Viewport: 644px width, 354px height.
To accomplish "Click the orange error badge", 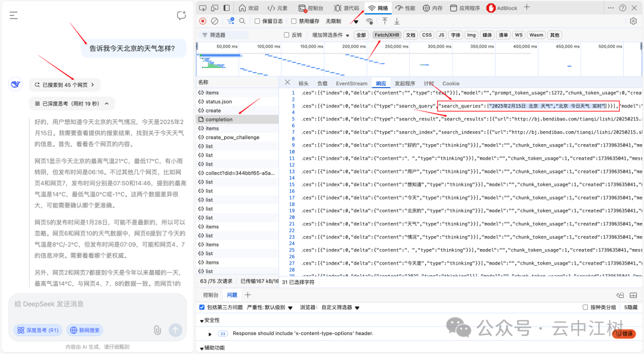I will pos(624,334).
